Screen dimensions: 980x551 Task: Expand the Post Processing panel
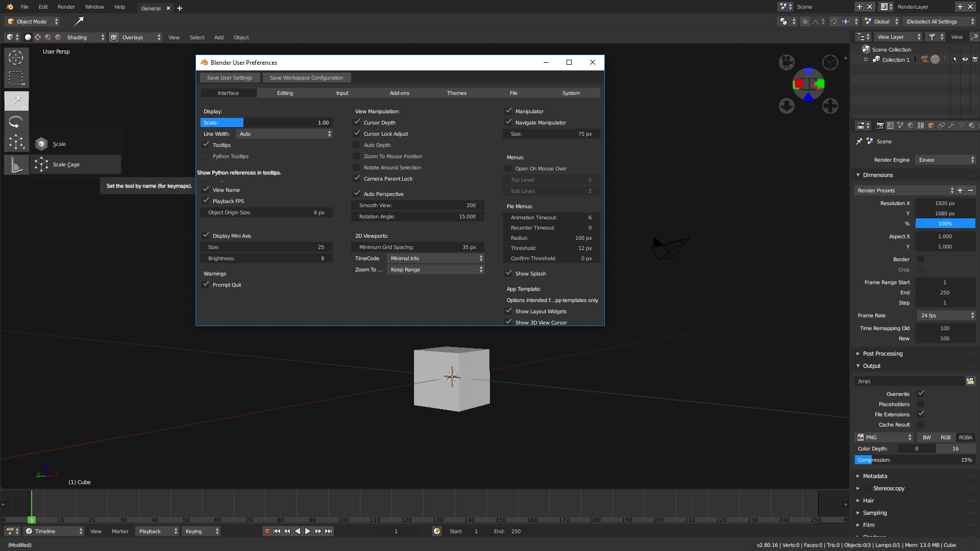883,354
